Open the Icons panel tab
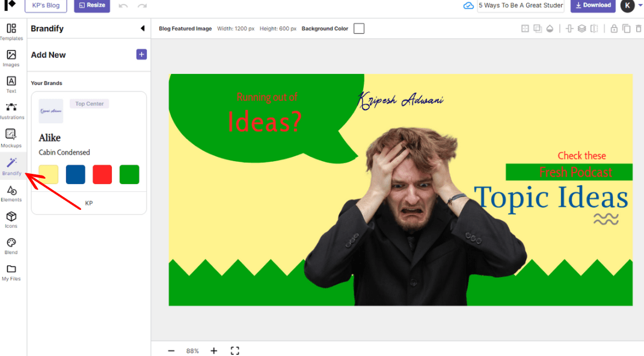This screenshot has height=356, width=644. pyautogui.click(x=11, y=219)
